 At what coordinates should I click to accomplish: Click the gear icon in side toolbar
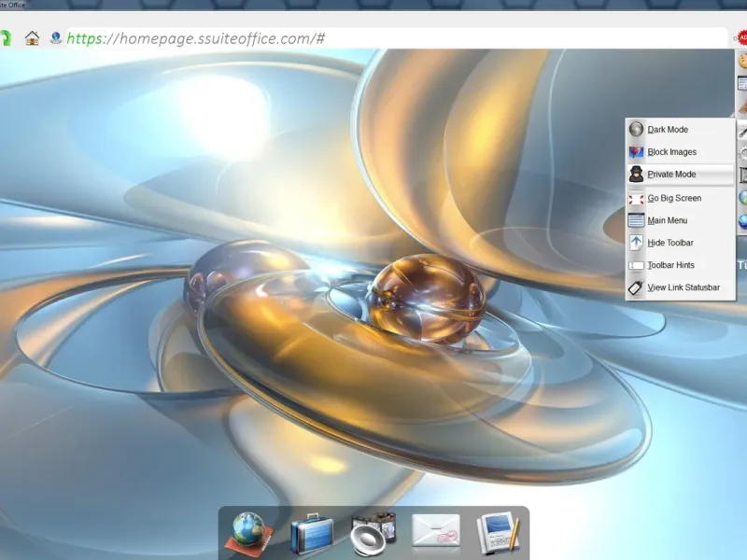click(x=742, y=153)
